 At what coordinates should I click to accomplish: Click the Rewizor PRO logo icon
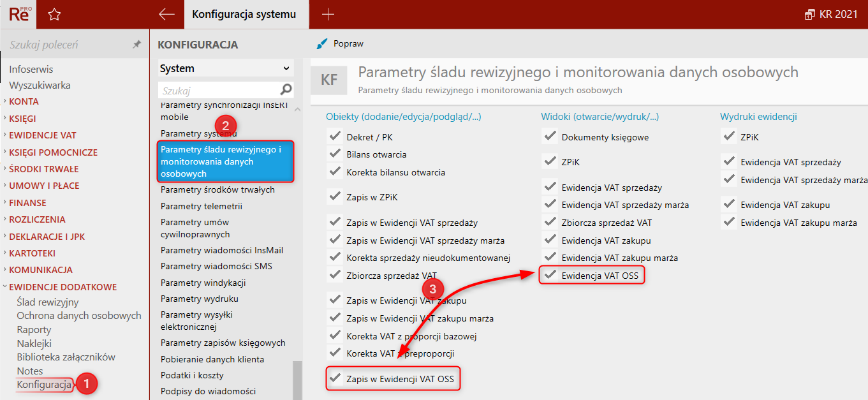coord(18,14)
